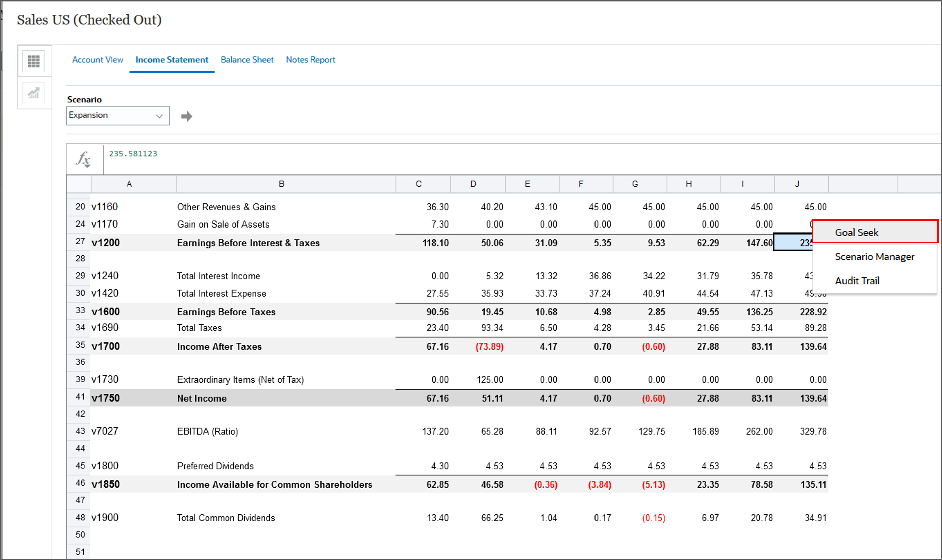Select the column J header
The height and width of the screenshot is (560, 942).
[x=797, y=184]
